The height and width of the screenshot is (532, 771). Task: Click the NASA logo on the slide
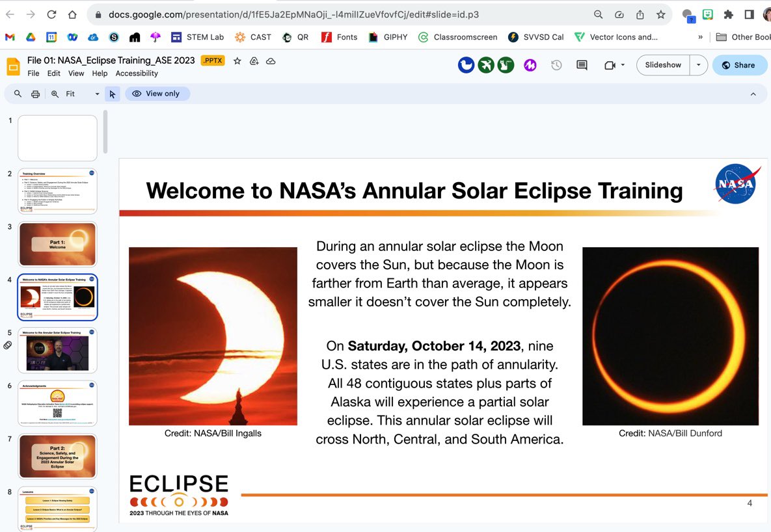click(x=737, y=184)
